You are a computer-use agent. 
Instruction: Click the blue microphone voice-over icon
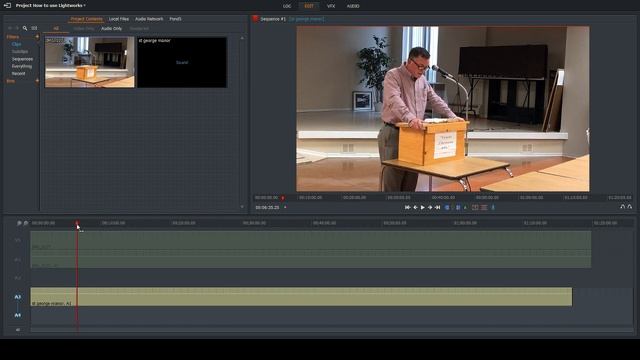click(x=493, y=207)
